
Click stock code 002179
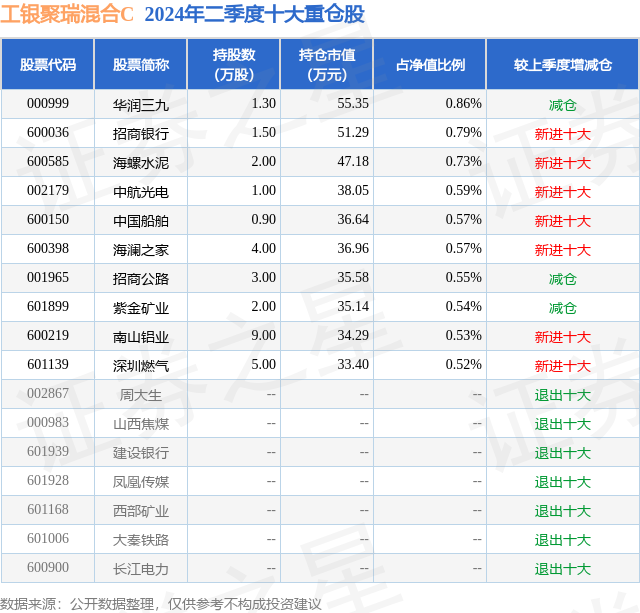point(48,191)
